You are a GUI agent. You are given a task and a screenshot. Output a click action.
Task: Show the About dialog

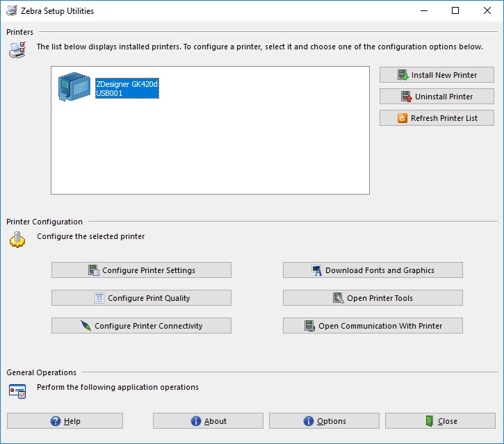(208, 421)
